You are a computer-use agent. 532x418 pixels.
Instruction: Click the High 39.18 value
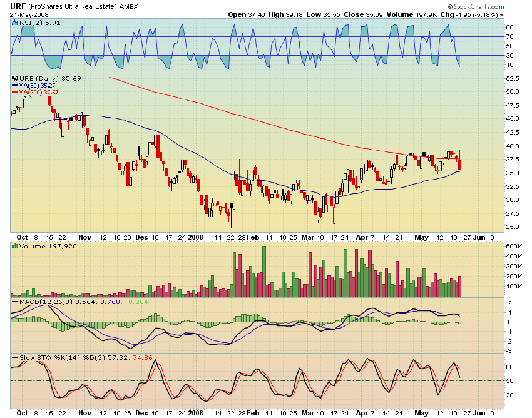pyautogui.click(x=285, y=14)
